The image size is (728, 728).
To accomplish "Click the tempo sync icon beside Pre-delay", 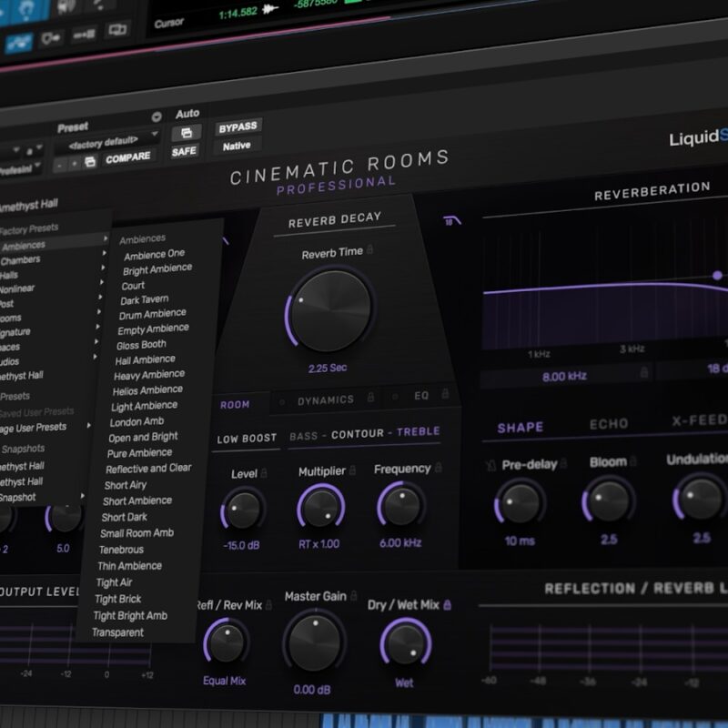I will point(491,466).
